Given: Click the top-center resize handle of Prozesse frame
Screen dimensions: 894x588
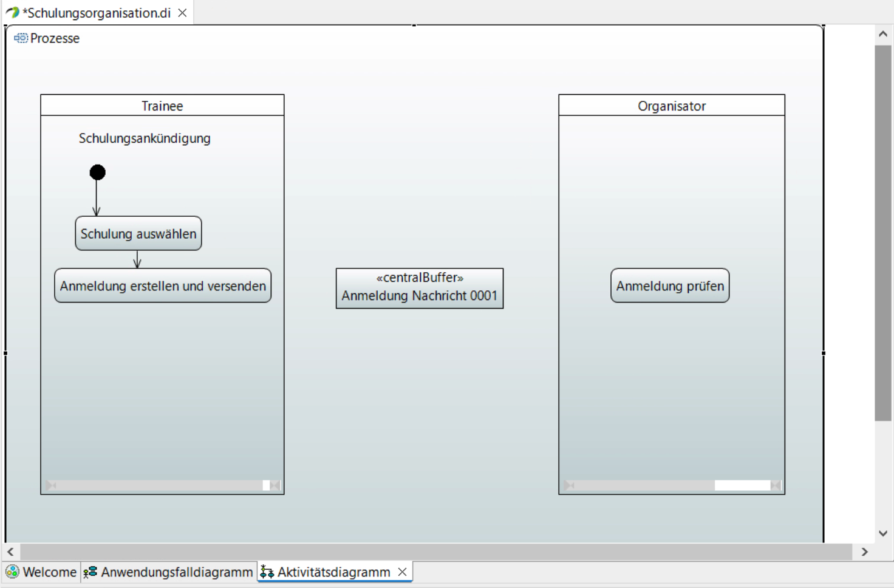Looking at the screenshot, I should point(414,26).
